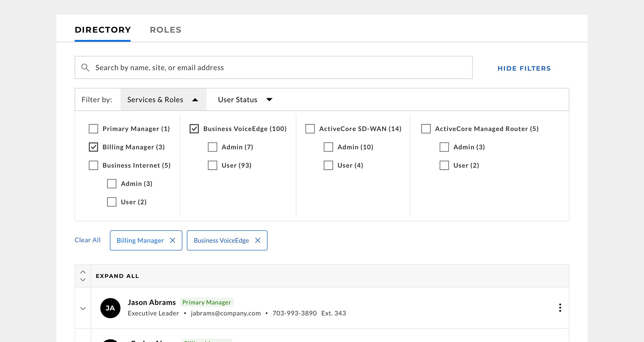Check User (93) under Business VoiceEdge
Screen dimensions: 644x342
point(213,165)
